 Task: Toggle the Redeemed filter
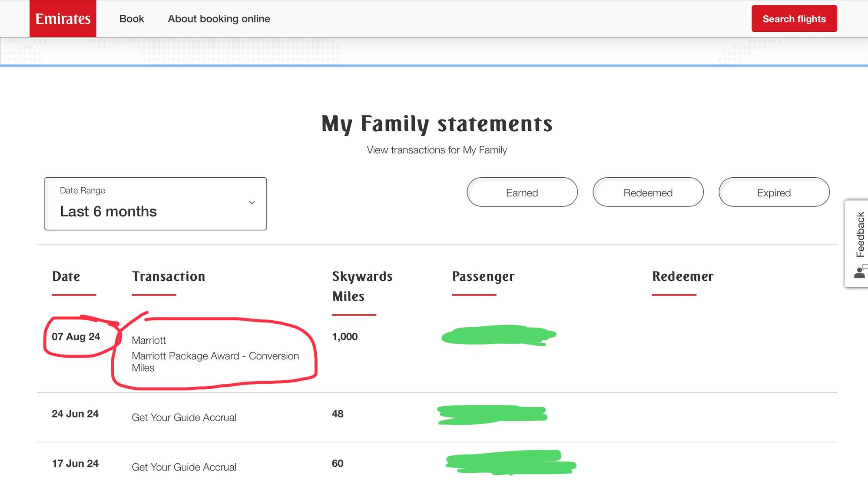648,192
